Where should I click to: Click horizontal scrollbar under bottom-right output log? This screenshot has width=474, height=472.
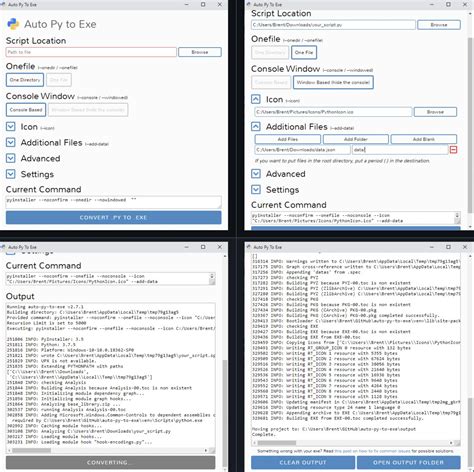click(x=277, y=443)
